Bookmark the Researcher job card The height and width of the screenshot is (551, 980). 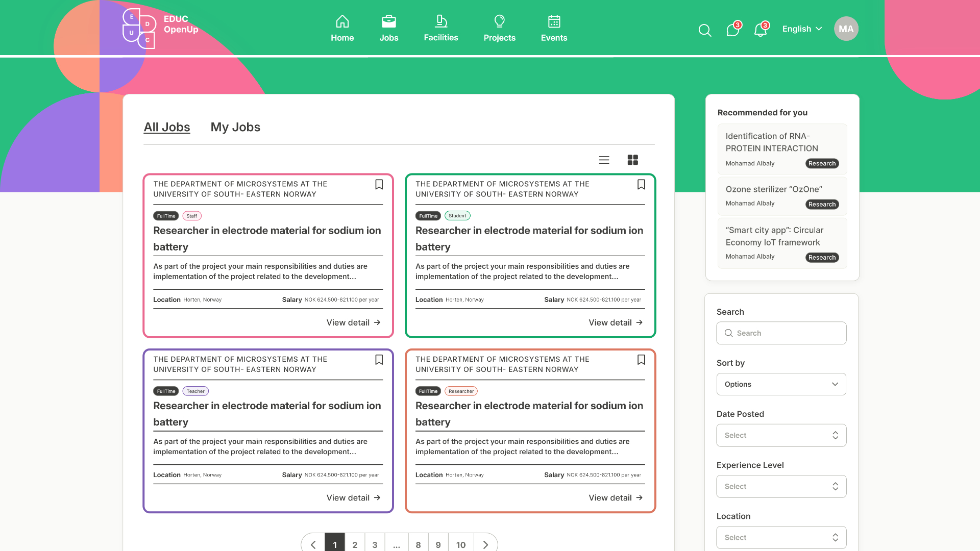[641, 360]
